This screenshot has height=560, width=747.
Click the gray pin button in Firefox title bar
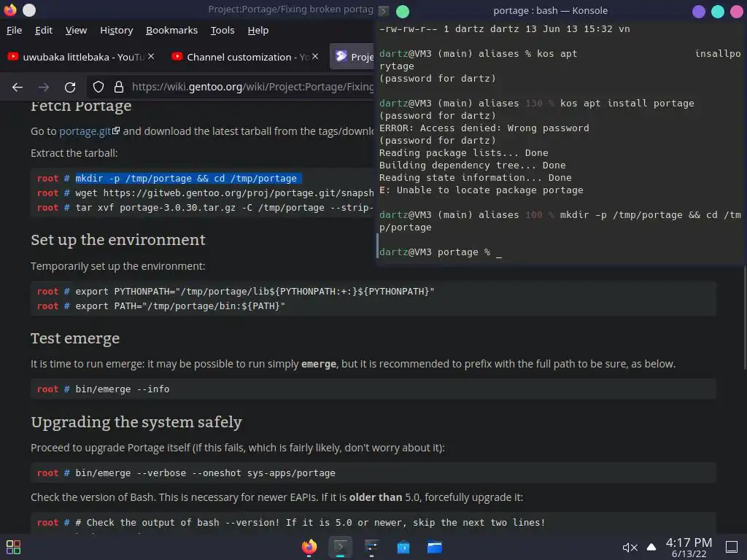(x=29, y=9)
